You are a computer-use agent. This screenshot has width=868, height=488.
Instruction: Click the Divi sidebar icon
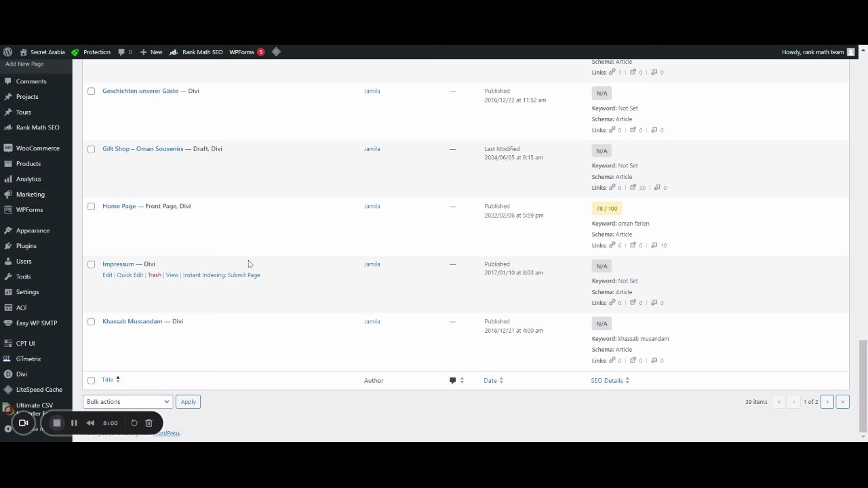click(x=8, y=374)
